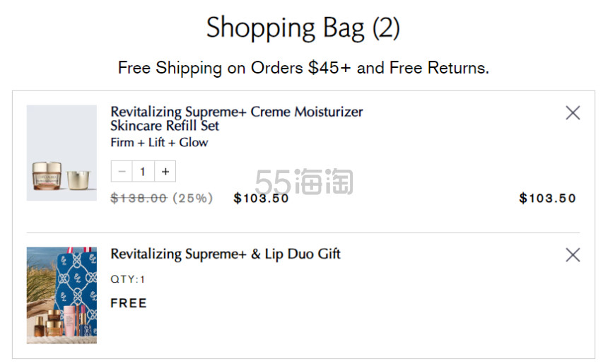This screenshot has height=364, width=608.
Task: Open Revitalizing Supreme+ & Lip Duo Gift title
Action: coord(226,254)
